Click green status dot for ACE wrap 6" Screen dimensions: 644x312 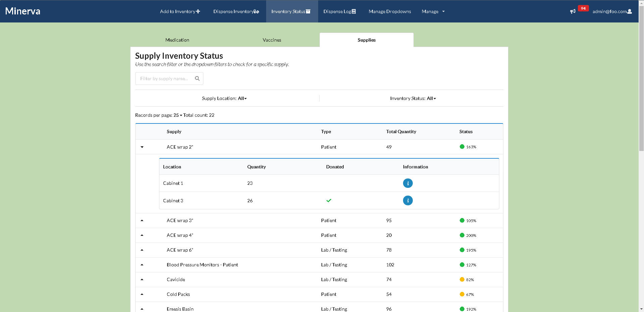(462, 250)
